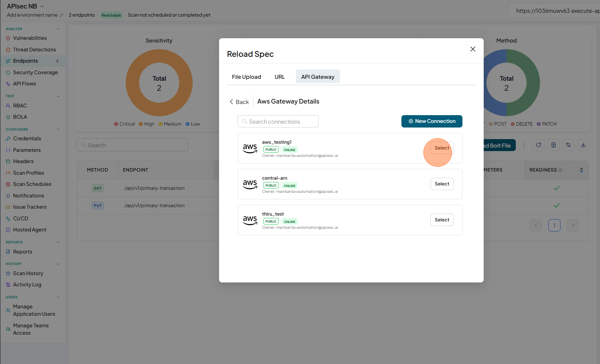Collapse the Reports sidebar section
This screenshot has height=364, width=600.
[58, 242]
